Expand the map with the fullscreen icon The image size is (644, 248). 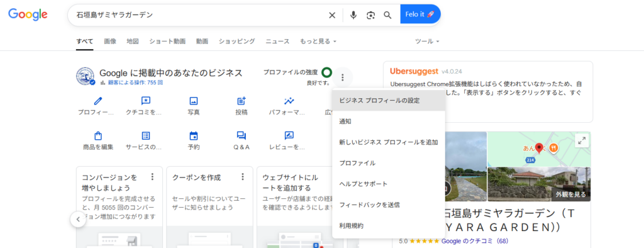(582, 140)
